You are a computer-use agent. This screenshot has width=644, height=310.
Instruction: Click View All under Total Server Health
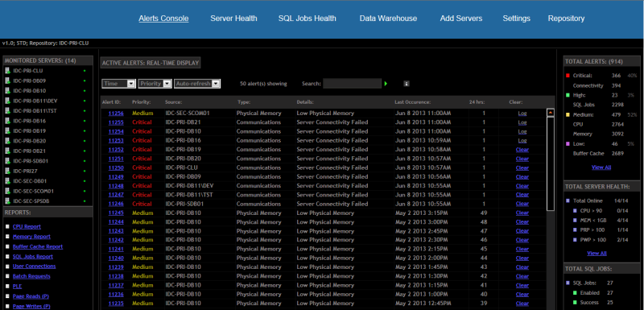coord(597,254)
